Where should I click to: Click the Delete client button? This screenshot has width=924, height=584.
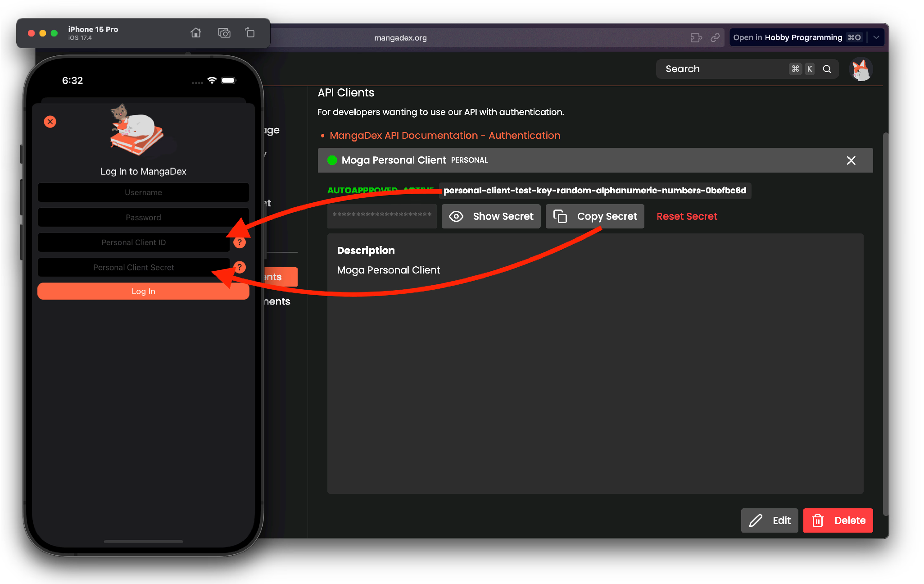pos(838,520)
